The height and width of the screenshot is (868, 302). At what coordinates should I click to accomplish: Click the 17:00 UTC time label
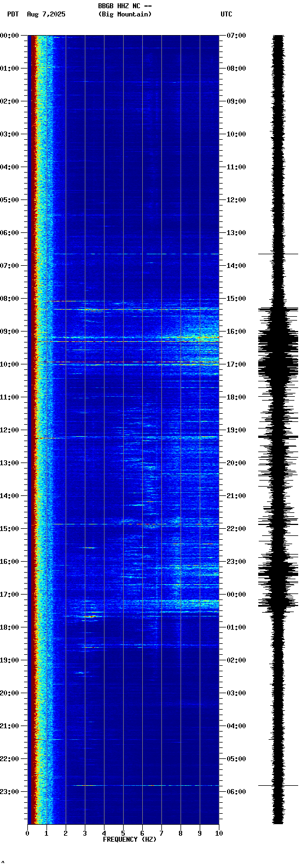pos(236,364)
